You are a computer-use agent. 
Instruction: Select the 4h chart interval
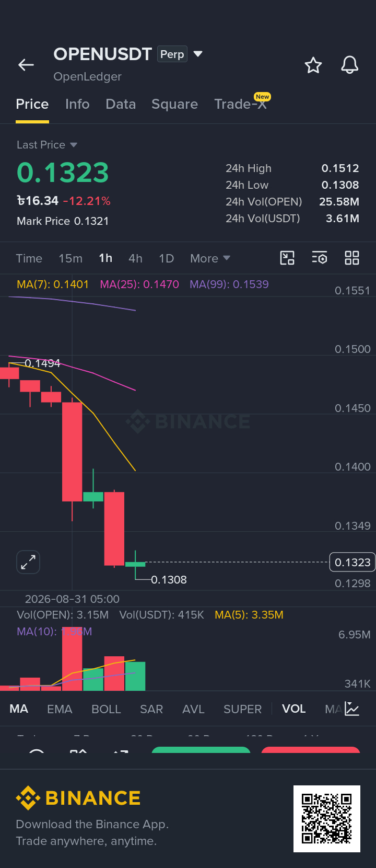[x=135, y=258]
